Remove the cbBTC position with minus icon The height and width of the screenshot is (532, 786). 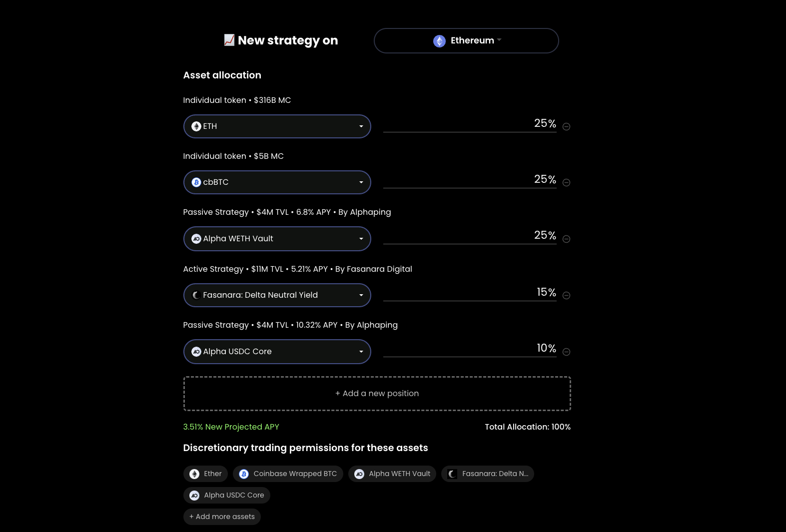(566, 182)
